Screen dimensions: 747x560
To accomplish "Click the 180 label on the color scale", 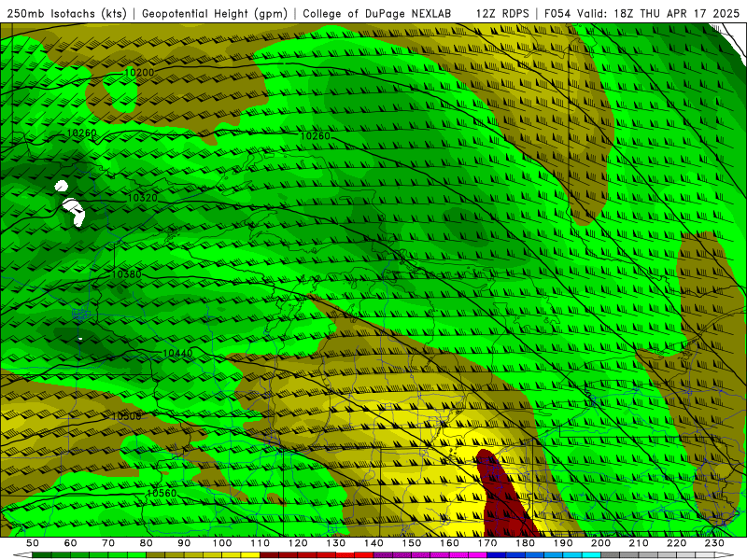I will coord(525,543).
